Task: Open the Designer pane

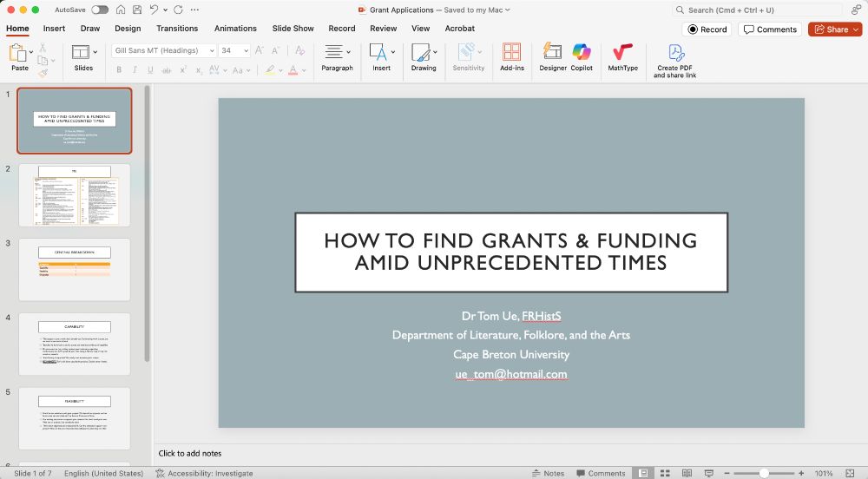Action: (552, 56)
